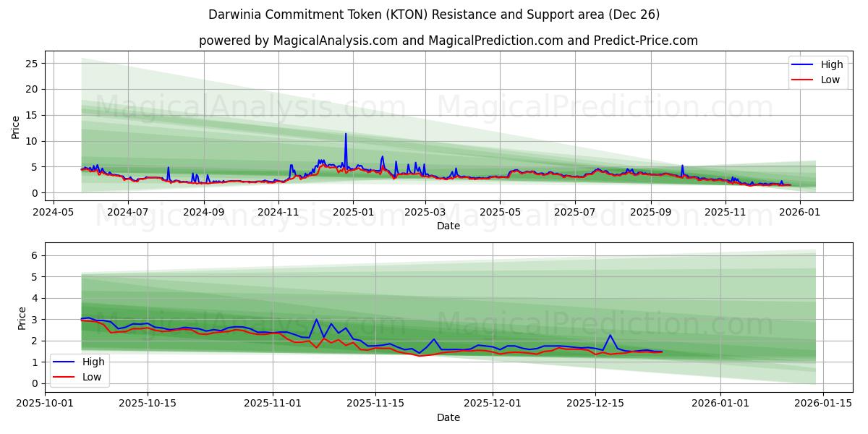Select the blue spike near 2025-12-15 on bottom chart
The width and height of the screenshot is (868, 434).
click(x=610, y=335)
